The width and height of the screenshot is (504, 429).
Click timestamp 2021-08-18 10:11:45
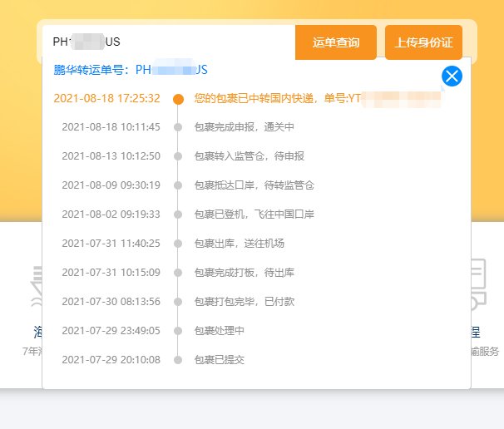click(111, 127)
